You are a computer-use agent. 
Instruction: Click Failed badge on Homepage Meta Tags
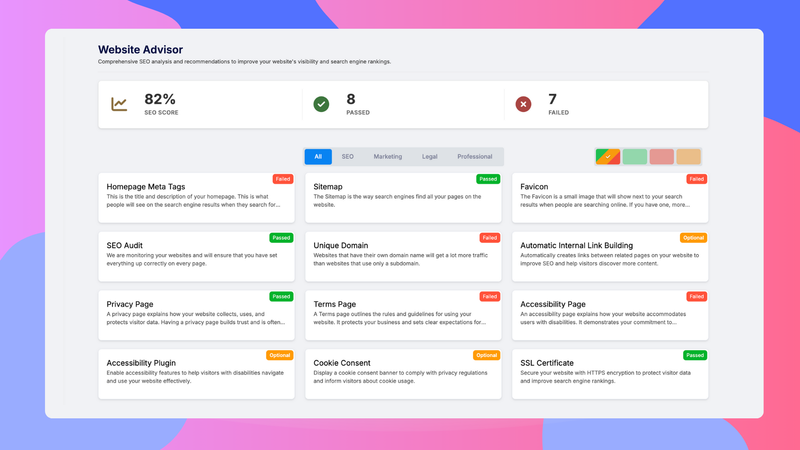tap(284, 179)
